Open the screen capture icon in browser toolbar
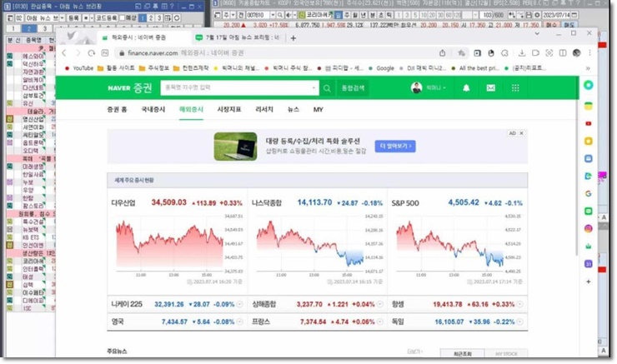 coord(549,52)
